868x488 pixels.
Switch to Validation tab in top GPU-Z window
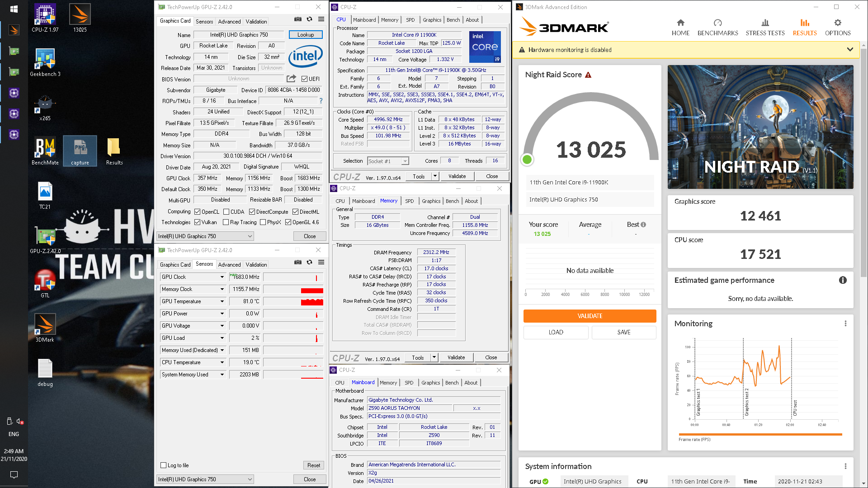(x=256, y=21)
